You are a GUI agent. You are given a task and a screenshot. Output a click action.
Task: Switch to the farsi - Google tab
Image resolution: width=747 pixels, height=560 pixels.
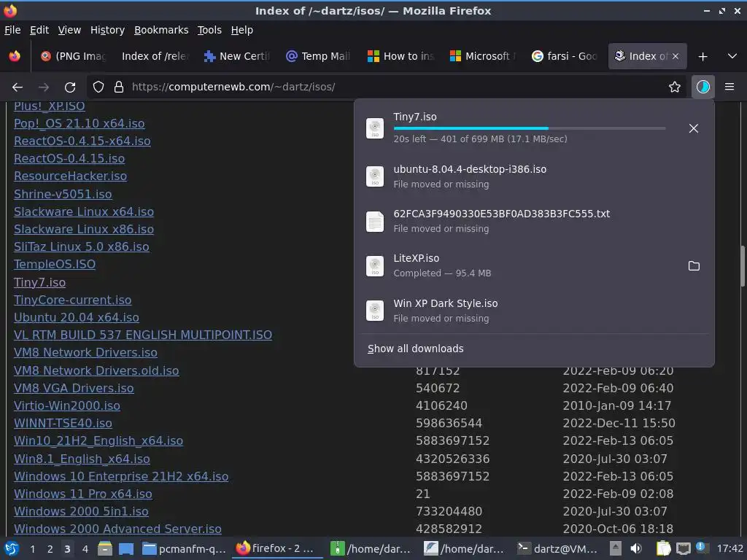565,56
